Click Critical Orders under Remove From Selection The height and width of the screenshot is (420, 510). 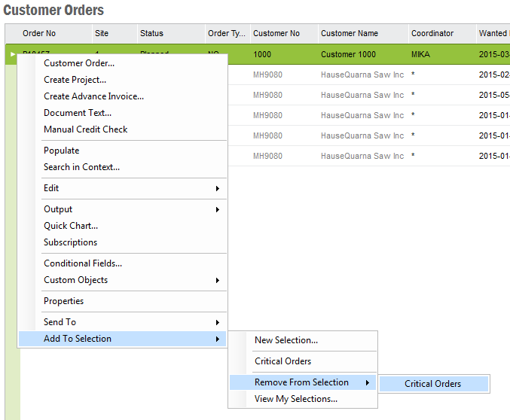(432, 384)
